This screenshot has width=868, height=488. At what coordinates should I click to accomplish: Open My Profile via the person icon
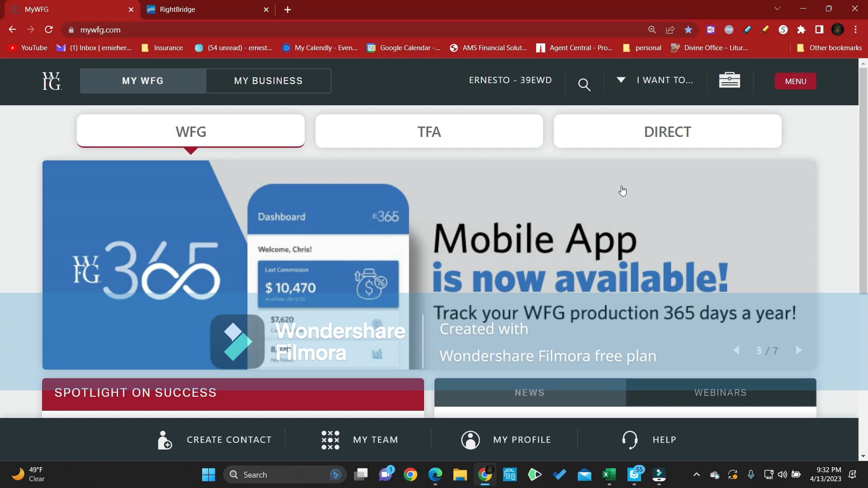coord(470,439)
